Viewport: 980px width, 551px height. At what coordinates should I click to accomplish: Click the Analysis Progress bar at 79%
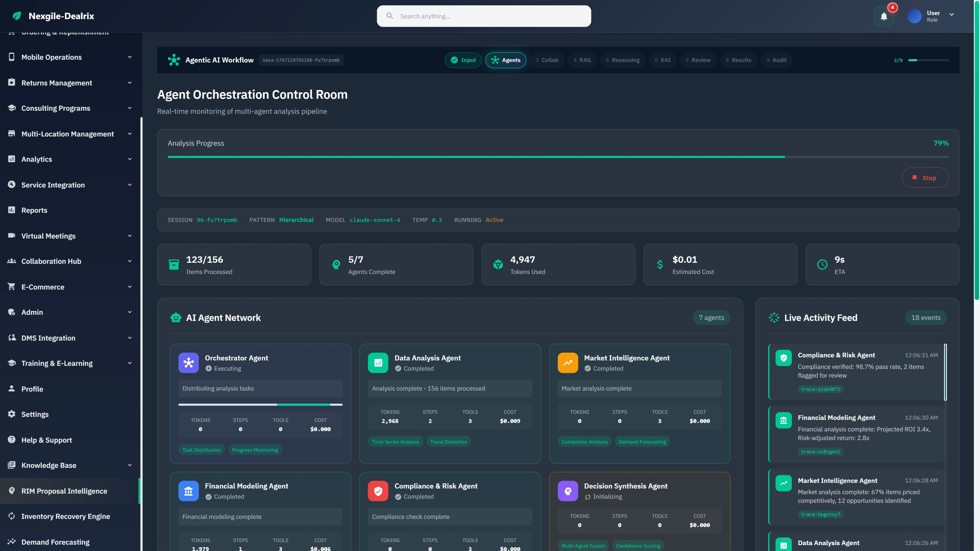[558, 156]
